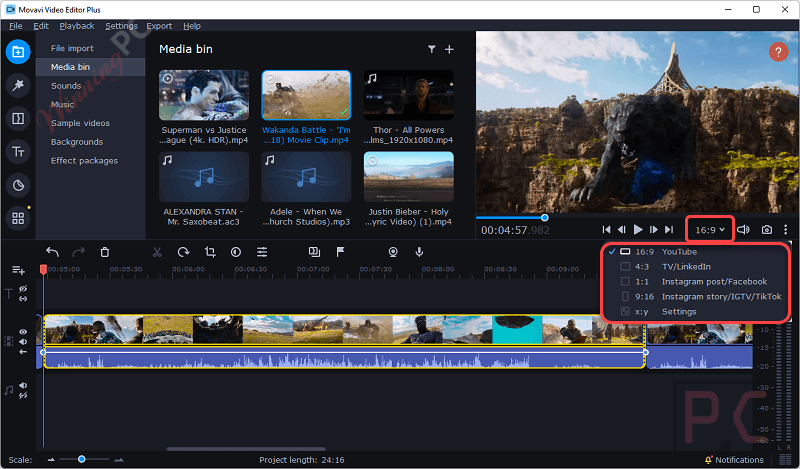Open the preview more options dots
The height and width of the screenshot is (469, 800).
point(785,230)
